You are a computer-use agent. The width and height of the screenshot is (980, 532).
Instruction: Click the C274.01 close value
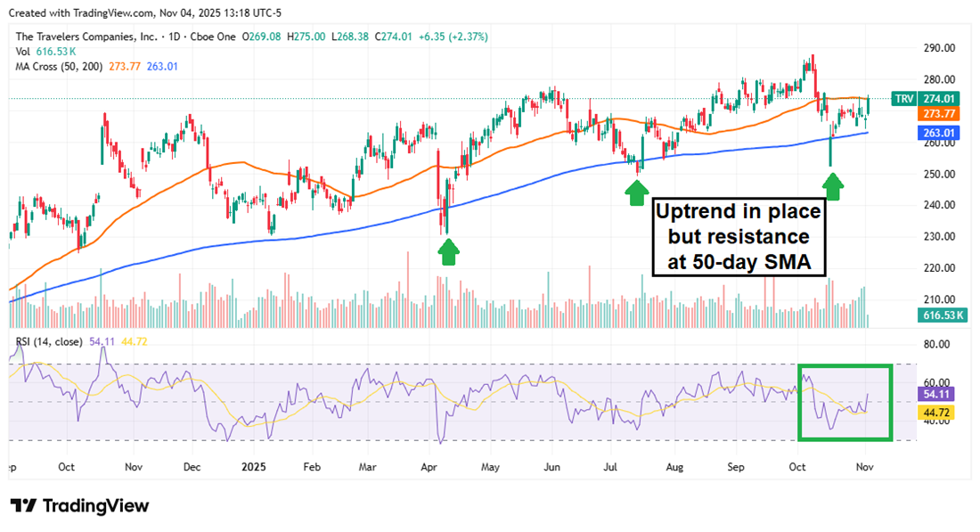click(x=394, y=37)
